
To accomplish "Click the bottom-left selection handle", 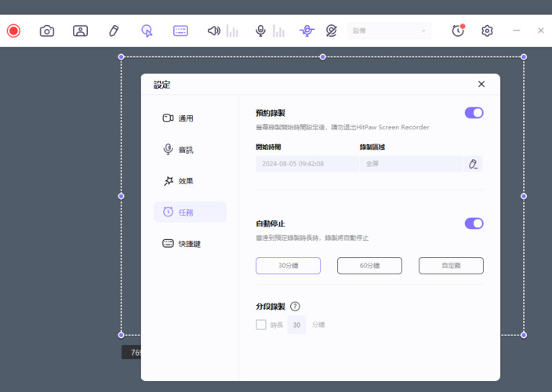I will tap(121, 335).
